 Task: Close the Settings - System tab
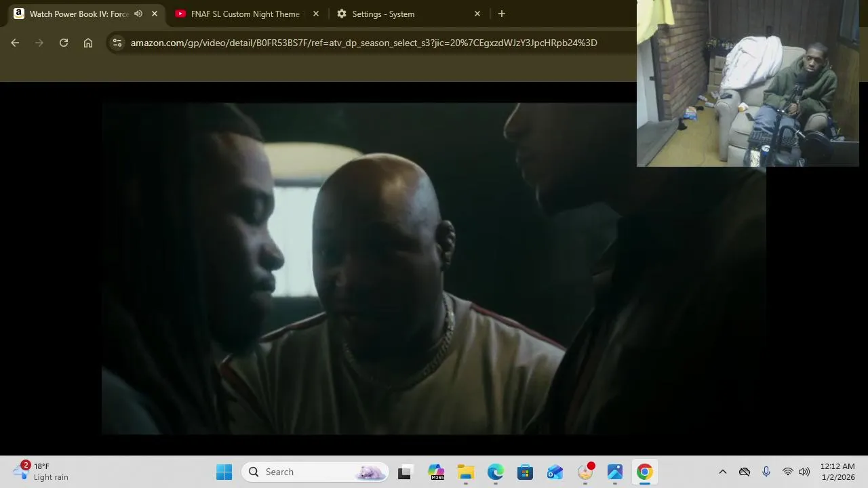[477, 14]
